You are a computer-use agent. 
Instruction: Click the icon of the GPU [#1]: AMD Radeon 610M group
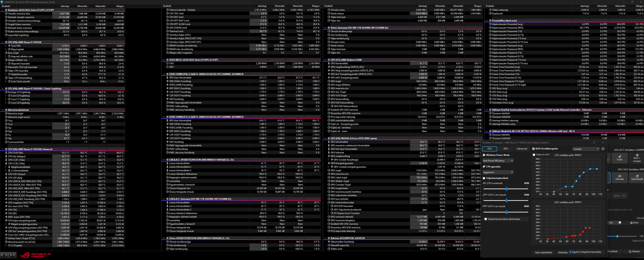point(329,60)
